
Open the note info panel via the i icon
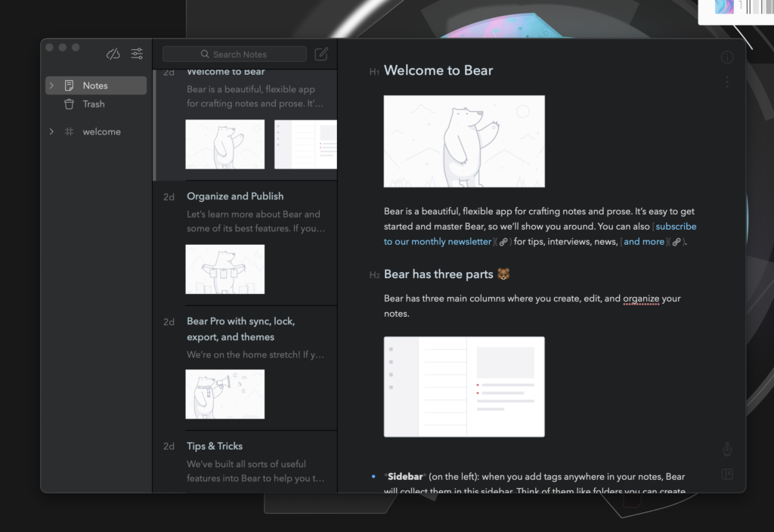pyautogui.click(x=726, y=57)
